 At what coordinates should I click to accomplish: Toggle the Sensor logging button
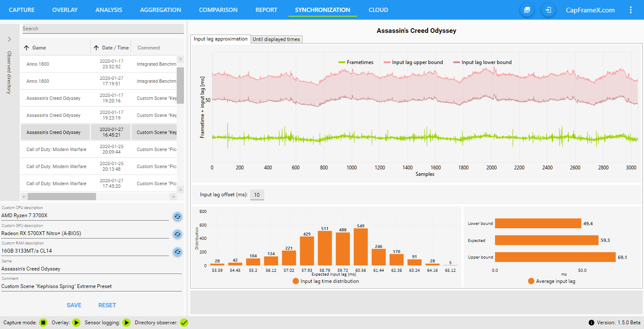tap(126, 323)
